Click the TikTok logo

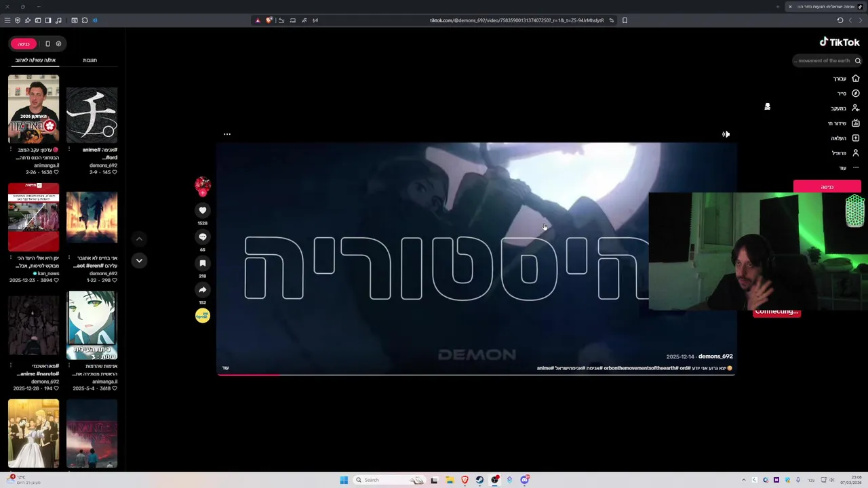pos(840,42)
